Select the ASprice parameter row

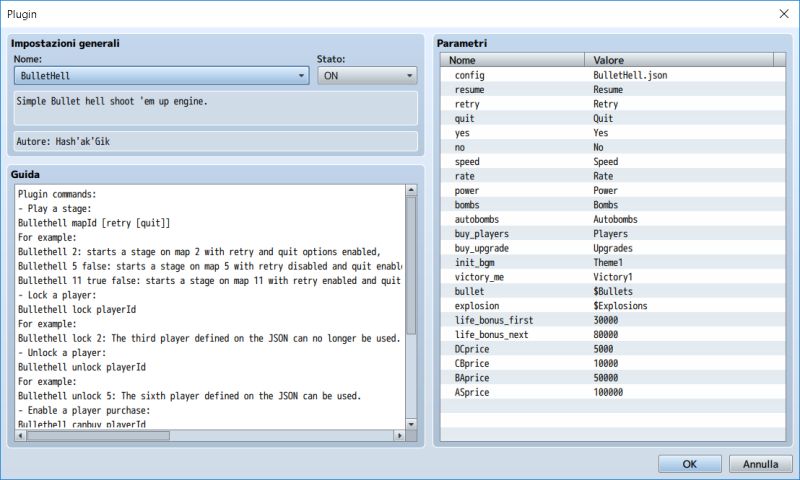tap(613, 392)
